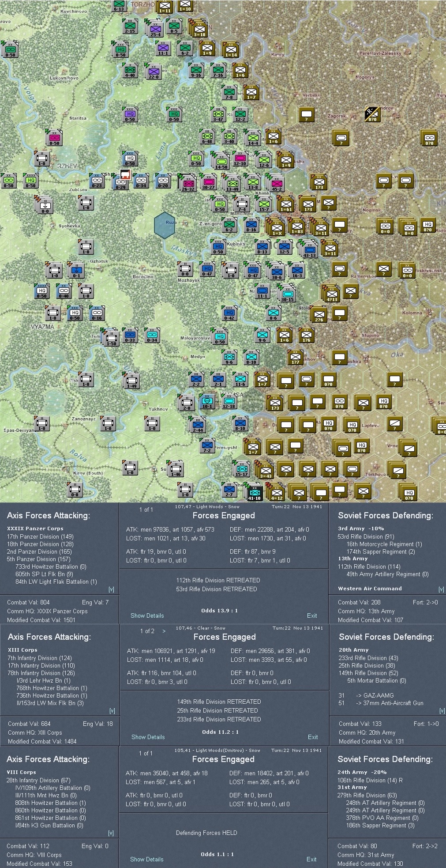Select the cyan 30-15 unit counter

287,293
